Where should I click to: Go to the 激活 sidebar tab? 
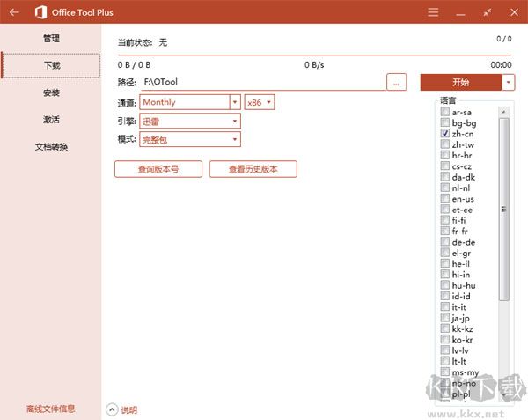click(51, 120)
